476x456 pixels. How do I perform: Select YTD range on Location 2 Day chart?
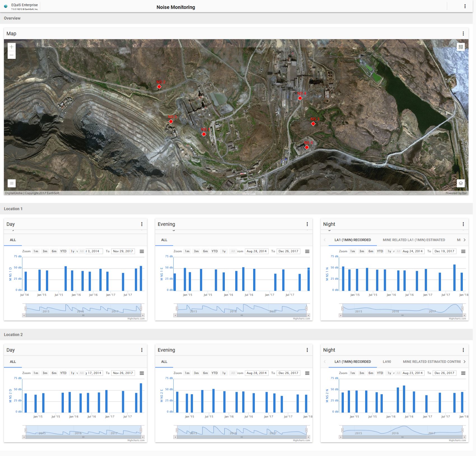(64, 373)
